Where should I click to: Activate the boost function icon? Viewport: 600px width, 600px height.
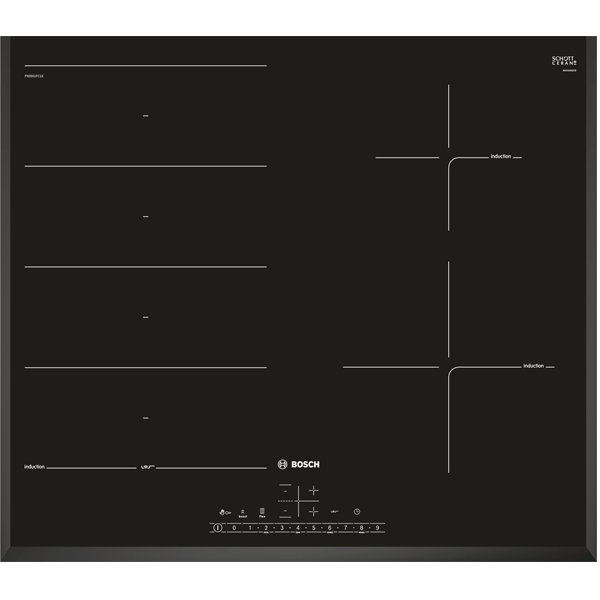(243, 511)
